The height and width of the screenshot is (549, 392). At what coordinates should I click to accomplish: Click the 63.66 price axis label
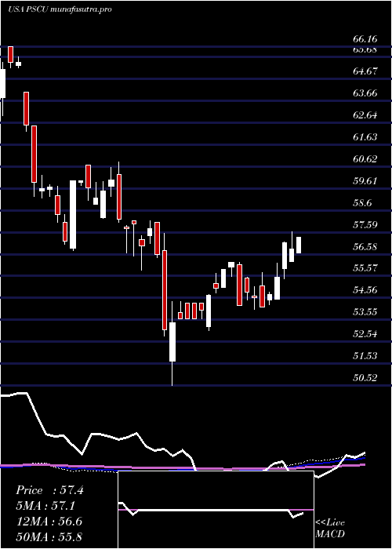coord(365,93)
